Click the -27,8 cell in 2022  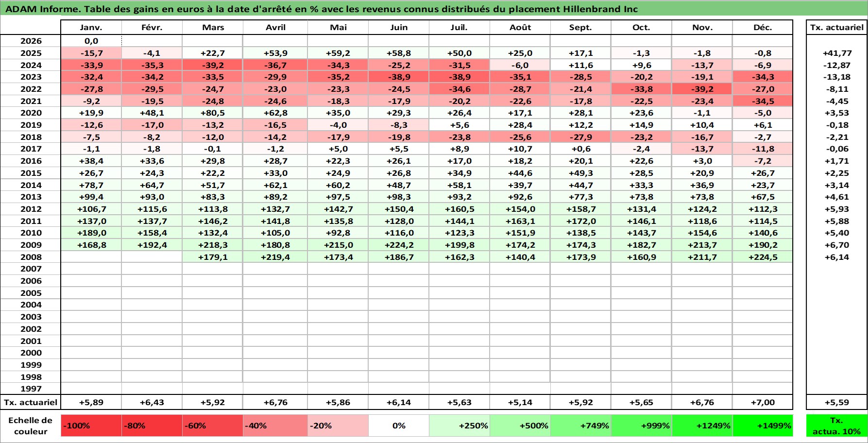coord(91,89)
